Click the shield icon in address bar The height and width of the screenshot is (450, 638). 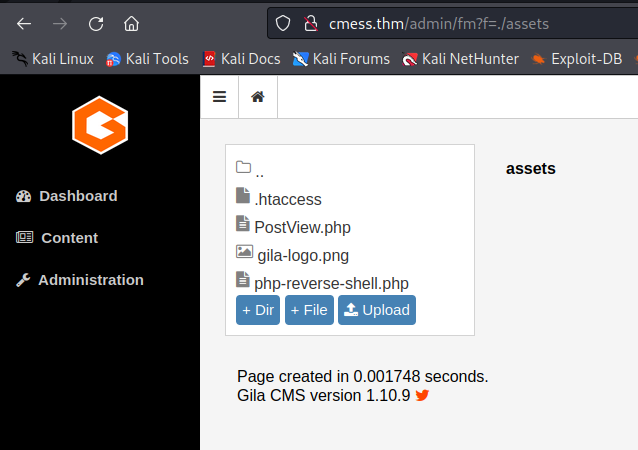[283, 23]
